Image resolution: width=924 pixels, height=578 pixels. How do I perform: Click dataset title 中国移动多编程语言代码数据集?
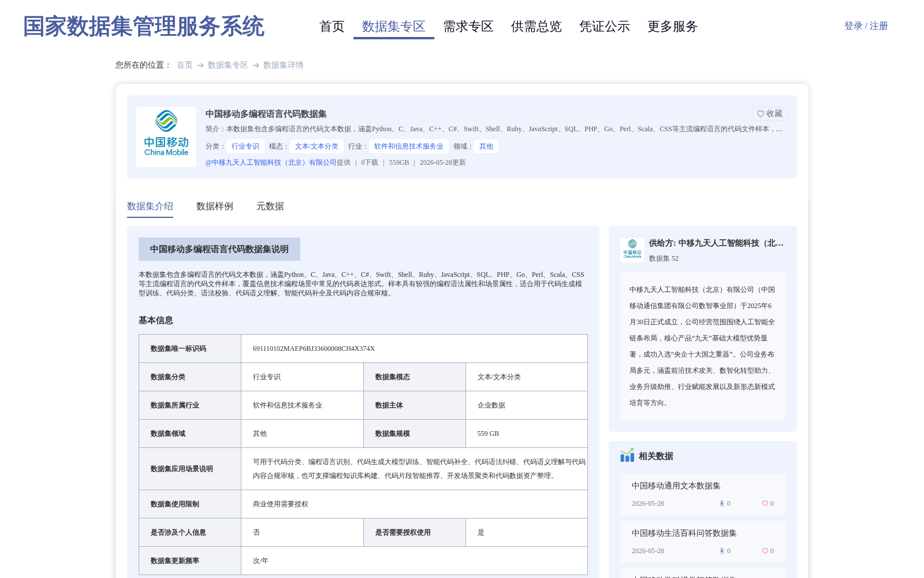click(x=266, y=114)
